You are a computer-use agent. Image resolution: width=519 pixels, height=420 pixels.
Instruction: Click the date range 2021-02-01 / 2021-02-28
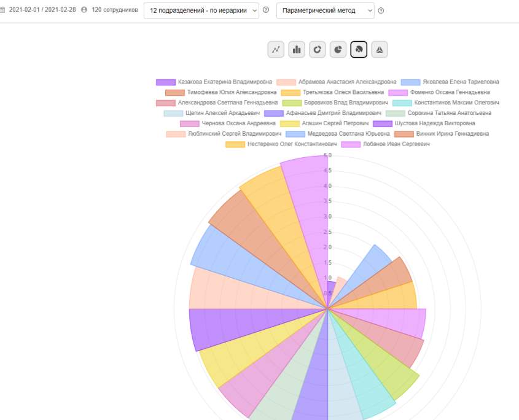(42, 10)
